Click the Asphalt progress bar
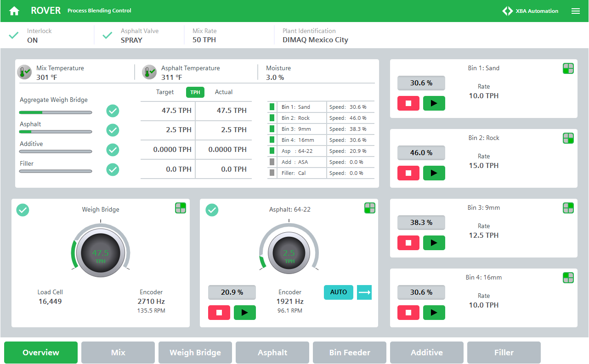Image resolution: width=589 pixels, height=364 pixels. coord(56,132)
